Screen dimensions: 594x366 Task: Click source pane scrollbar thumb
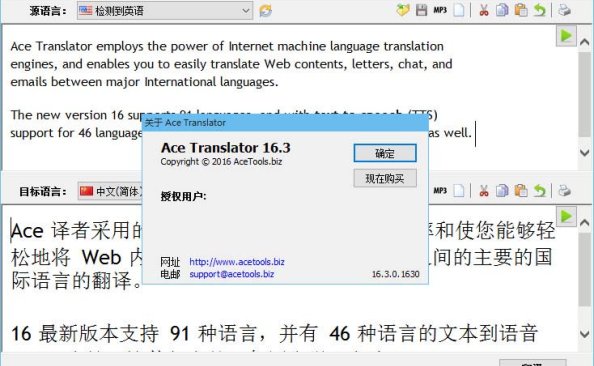coord(585,95)
